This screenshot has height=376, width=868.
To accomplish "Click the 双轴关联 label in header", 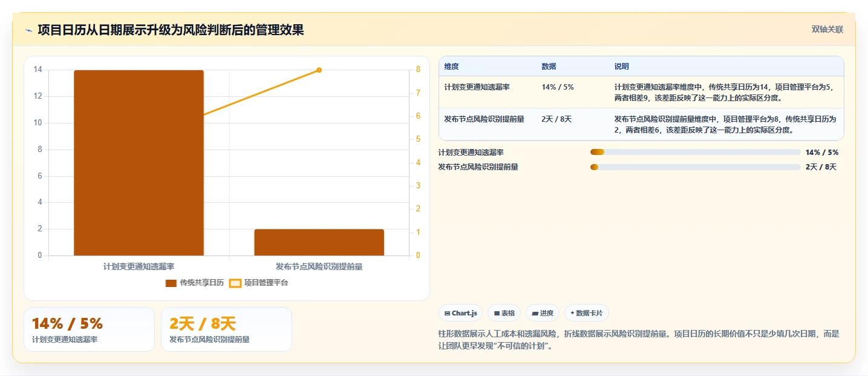I will click(x=827, y=30).
